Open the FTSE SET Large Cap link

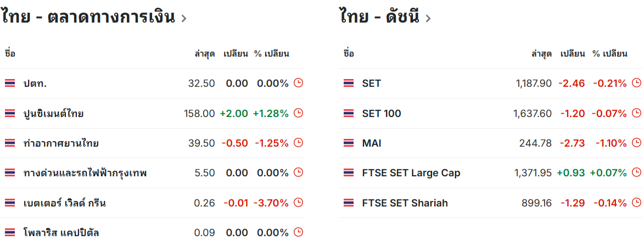[x=411, y=173]
